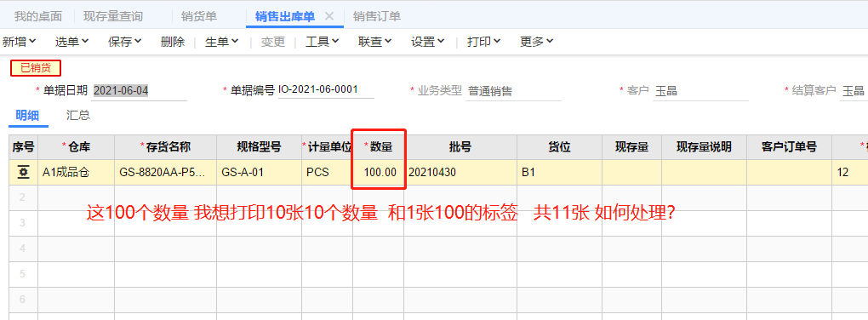
Task: Click the 批号 column header
Action: tap(460, 146)
